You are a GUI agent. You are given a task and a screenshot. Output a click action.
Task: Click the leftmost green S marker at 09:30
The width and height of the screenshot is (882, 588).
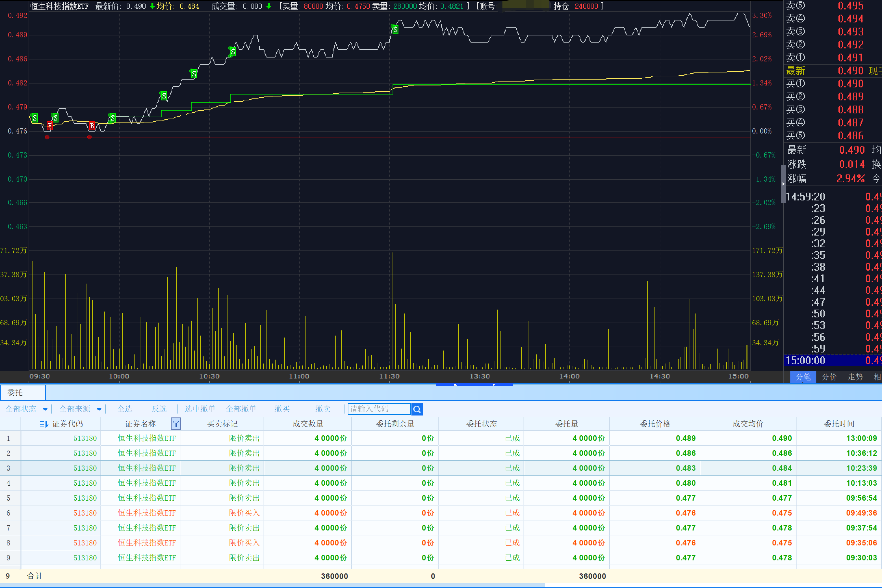coord(34,118)
